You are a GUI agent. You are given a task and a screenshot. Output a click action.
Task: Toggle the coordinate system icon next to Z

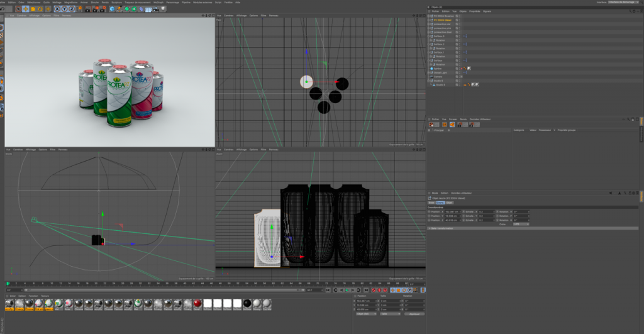pos(79,9)
